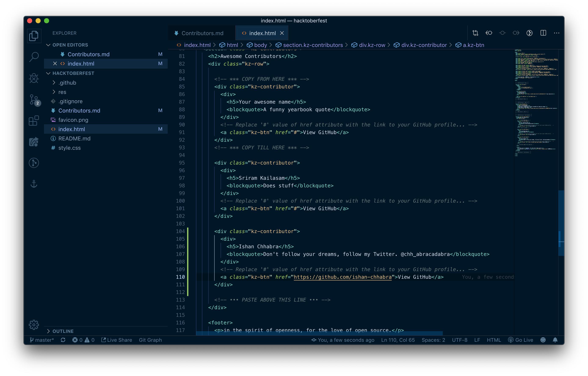Viewport: 588px width, 376px height.
Task: Collapse the OPEN EDITORS section
Action: coord(48,45)
